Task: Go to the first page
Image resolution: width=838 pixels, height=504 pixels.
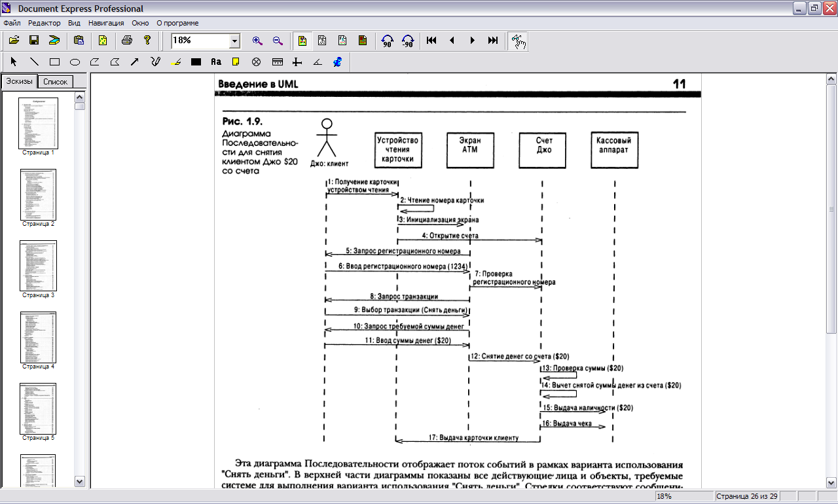Action: coord(431,41)
